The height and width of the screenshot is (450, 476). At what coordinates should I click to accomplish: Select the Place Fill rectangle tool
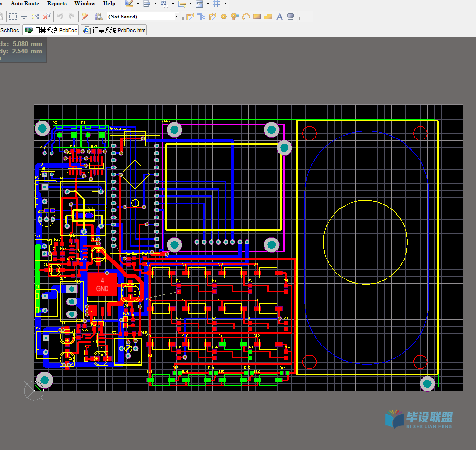(257, 17)
